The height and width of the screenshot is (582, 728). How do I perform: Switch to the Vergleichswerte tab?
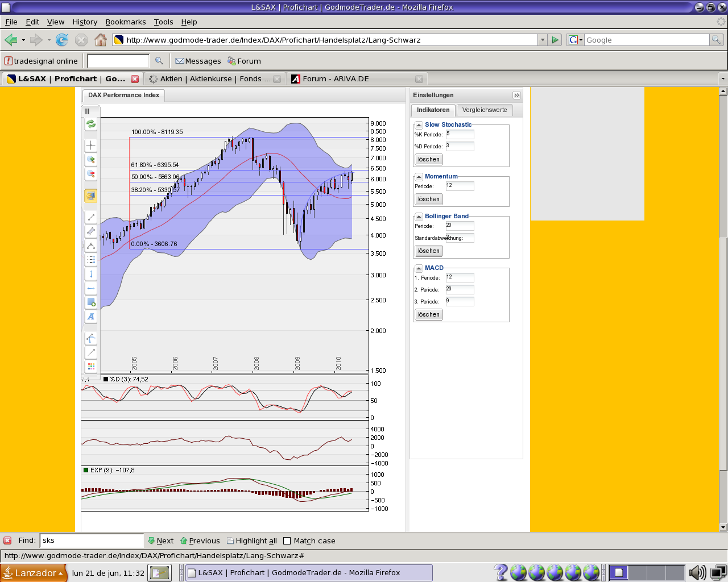pyautogui.click(x=485, y=110)
